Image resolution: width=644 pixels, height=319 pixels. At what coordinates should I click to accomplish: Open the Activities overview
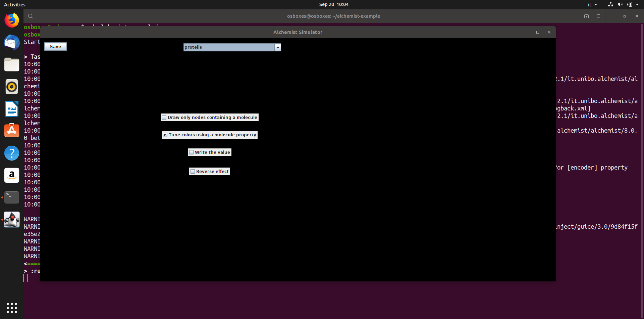pyautogui.click(x=15, y=4)
